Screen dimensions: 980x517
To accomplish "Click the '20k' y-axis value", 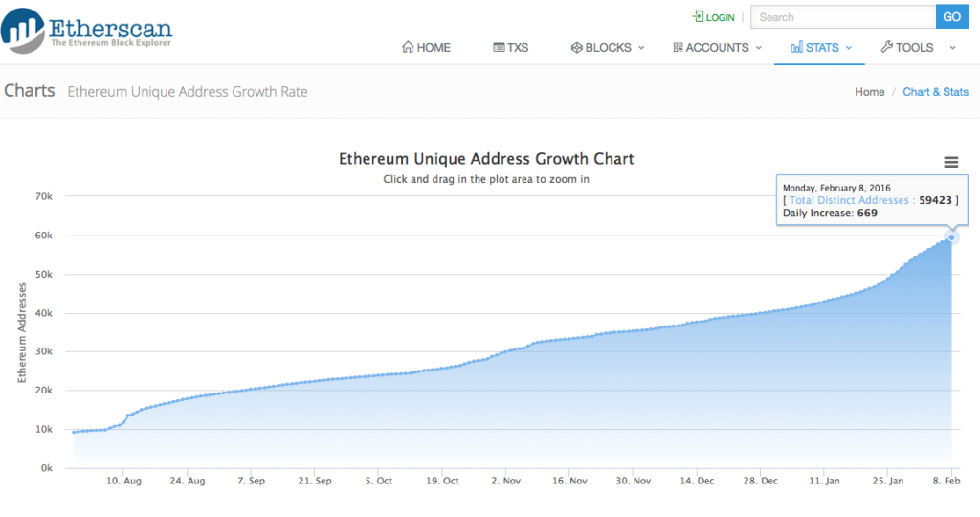I will point(44,390).
